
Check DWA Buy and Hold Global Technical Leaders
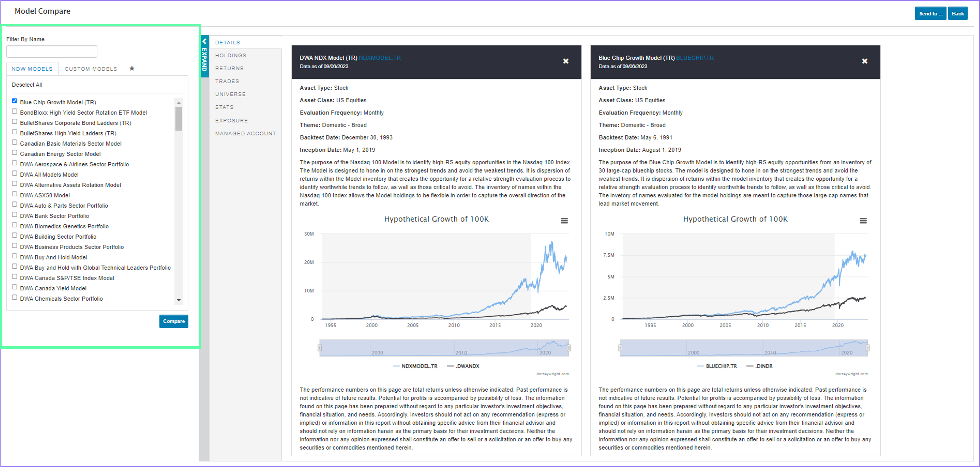point(14,266)
